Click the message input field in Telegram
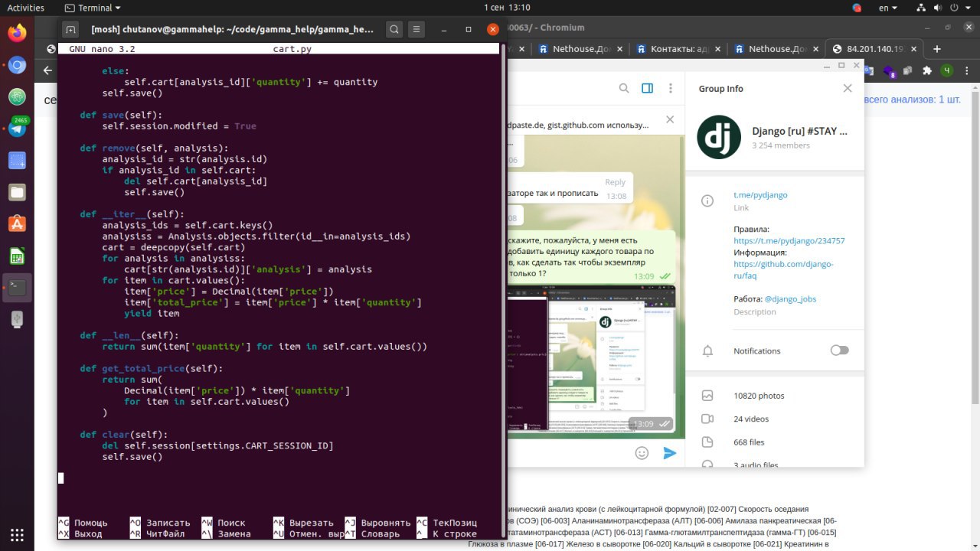Screen dimensions: 980x551 [567, 453]
